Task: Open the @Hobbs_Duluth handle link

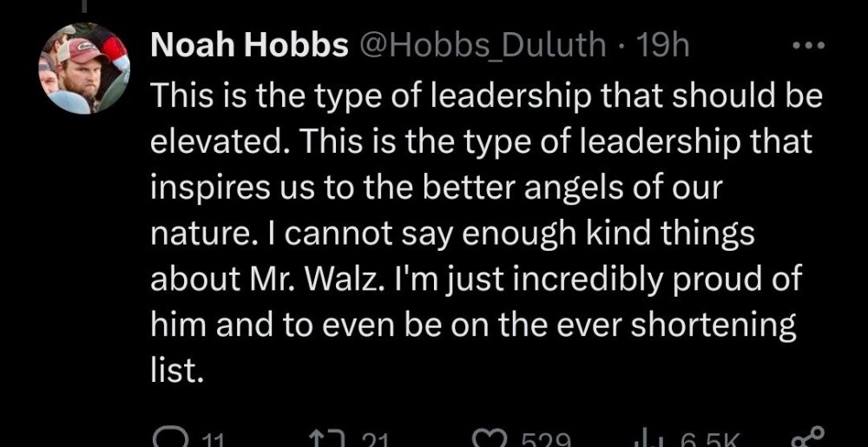Action: click(x=483, y=46)
